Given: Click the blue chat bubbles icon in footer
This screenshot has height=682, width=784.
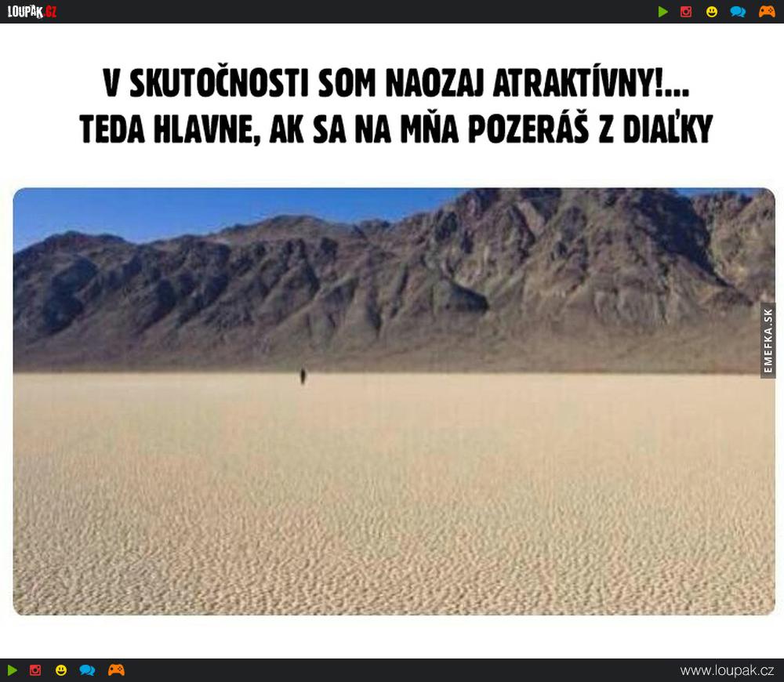Looking at the screenshot, I should 88,670.
